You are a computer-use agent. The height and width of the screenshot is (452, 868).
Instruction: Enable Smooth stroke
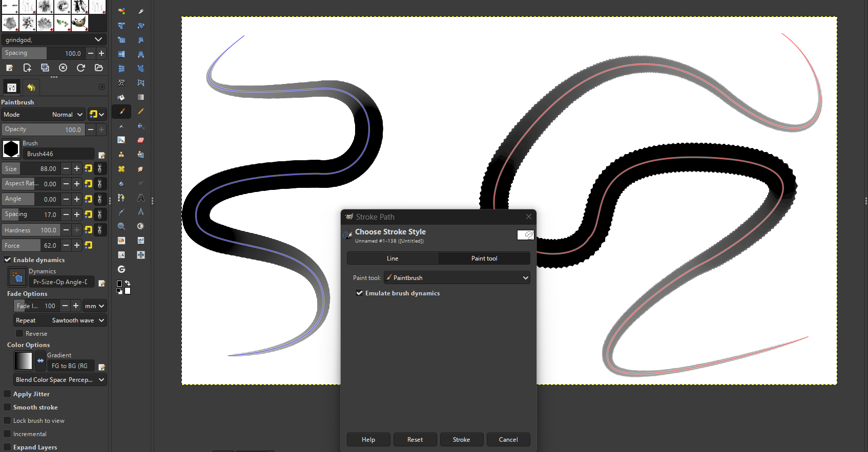[7, 407]
